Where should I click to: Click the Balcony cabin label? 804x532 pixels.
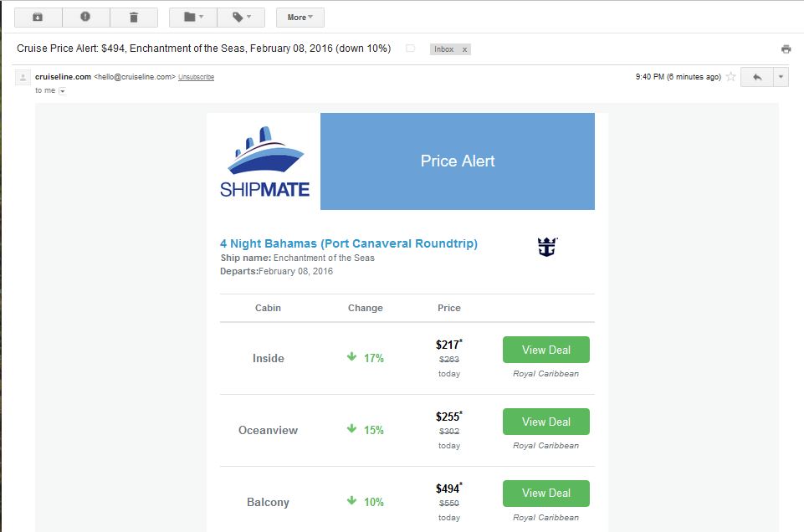[269, 502]
